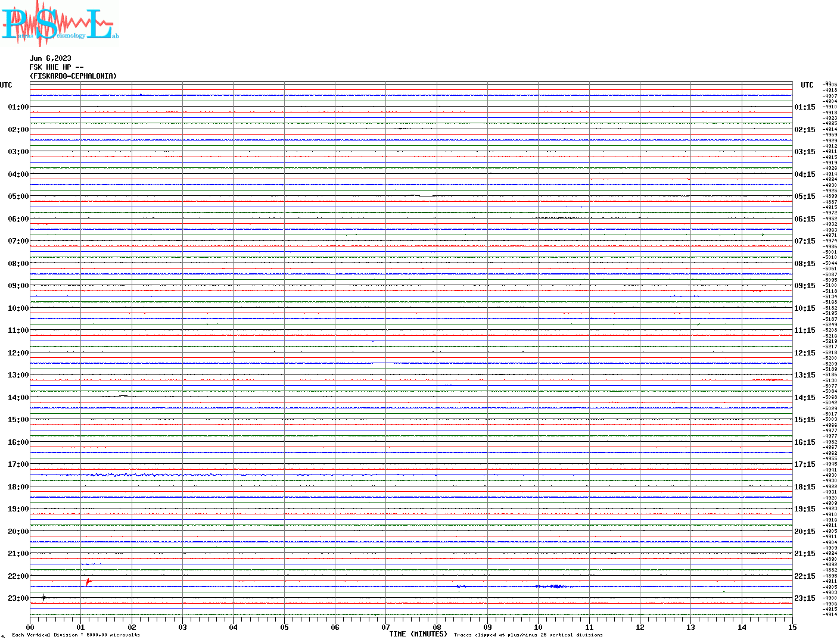Click 'Traces clipped at plus/minus 25 vertical divisions' note

click(528, 635)
